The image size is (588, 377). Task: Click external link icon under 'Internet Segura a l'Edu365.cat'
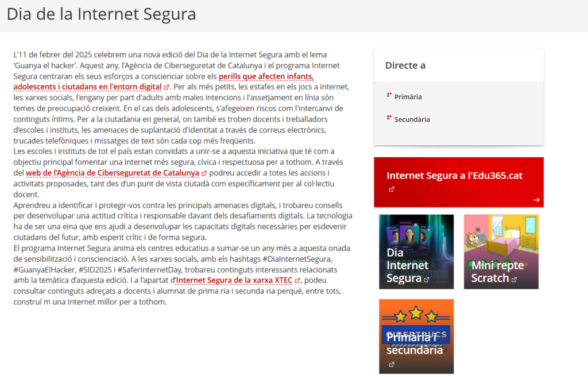(392, 189)
